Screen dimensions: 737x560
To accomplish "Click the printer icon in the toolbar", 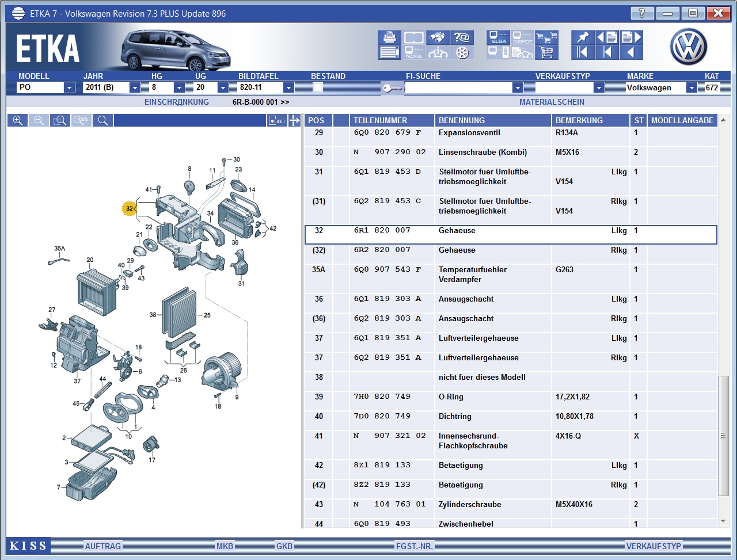I will click(x=389, y=37).
